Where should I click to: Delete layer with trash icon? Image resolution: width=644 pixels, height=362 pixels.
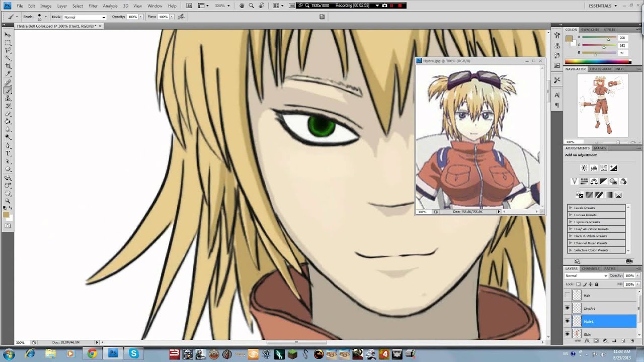(632, 340)
